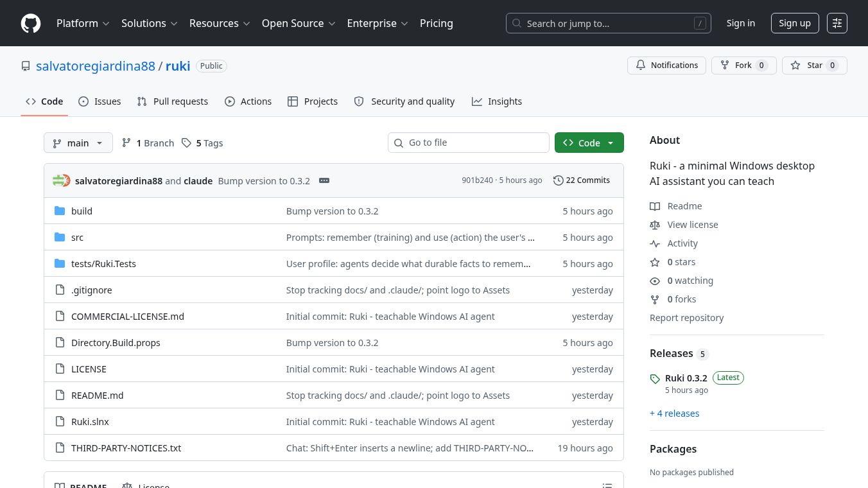Image resolution: width=868 pixels, height=488 pixels.
Task: Open the 22 Commits history link
Action: (582, 180)
